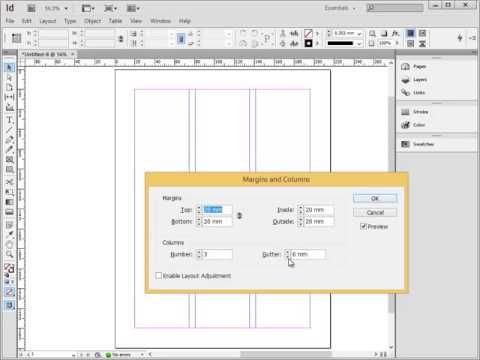Select the Rectangle Frame tool
Image resolution: width=480 pixels, height=360 pixels.
click(9, 160)
